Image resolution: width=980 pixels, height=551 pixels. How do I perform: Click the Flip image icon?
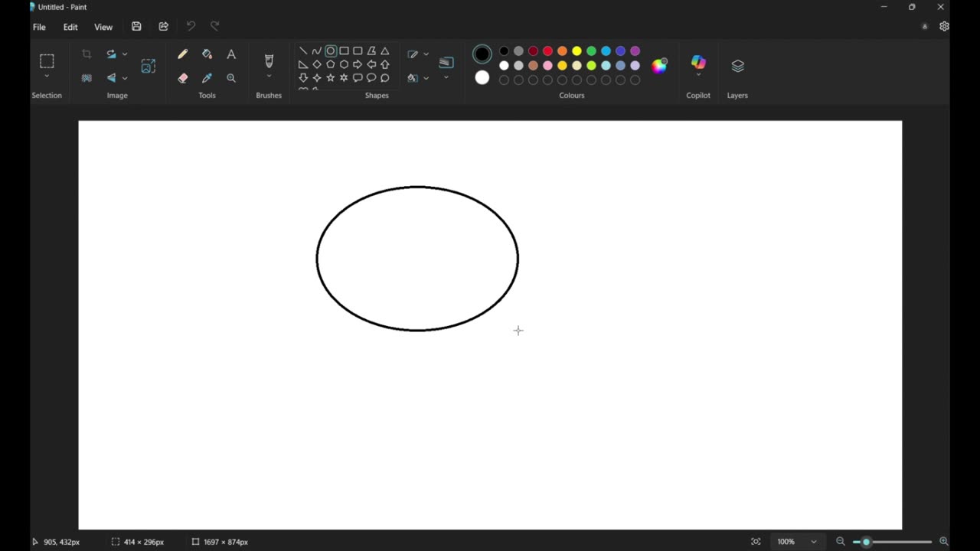[112, 78]
